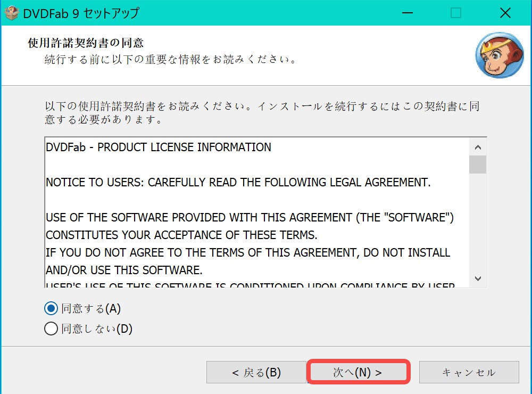The height and width of the screenshot is (394, 532).
Task: Click the 'NOTICE TO USERS' license line
Action: [238, 183]
